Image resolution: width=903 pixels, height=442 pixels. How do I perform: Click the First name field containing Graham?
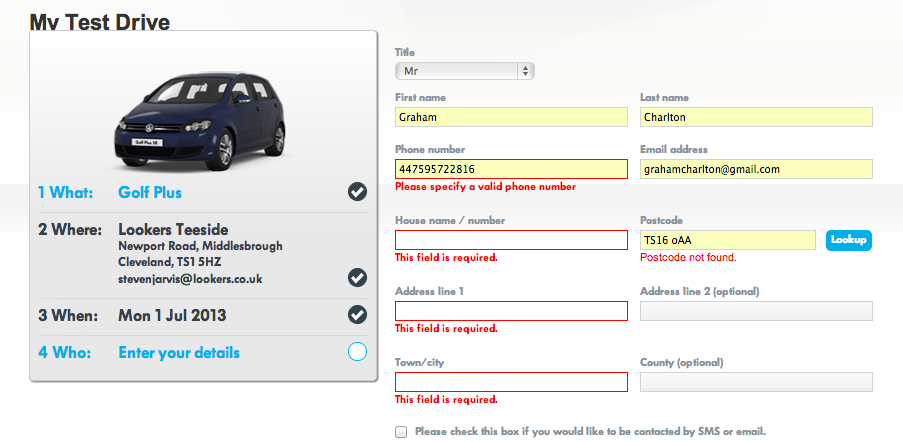click(511, 117)
